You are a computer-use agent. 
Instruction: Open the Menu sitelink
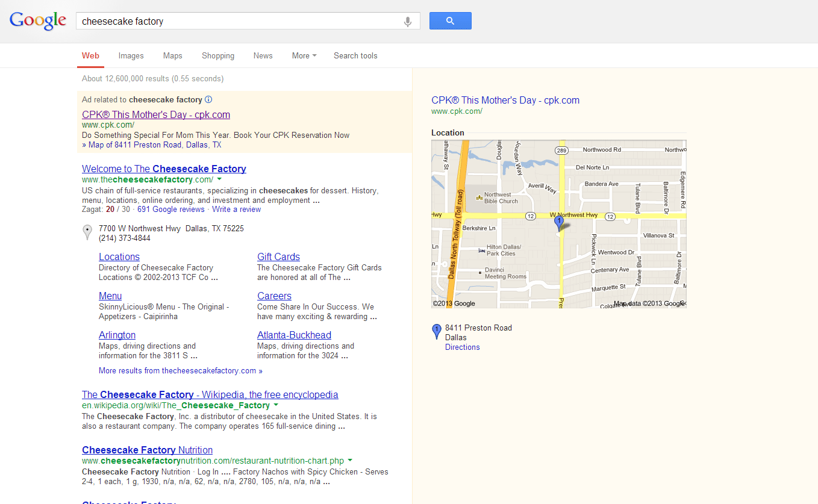tap(110, 296)
